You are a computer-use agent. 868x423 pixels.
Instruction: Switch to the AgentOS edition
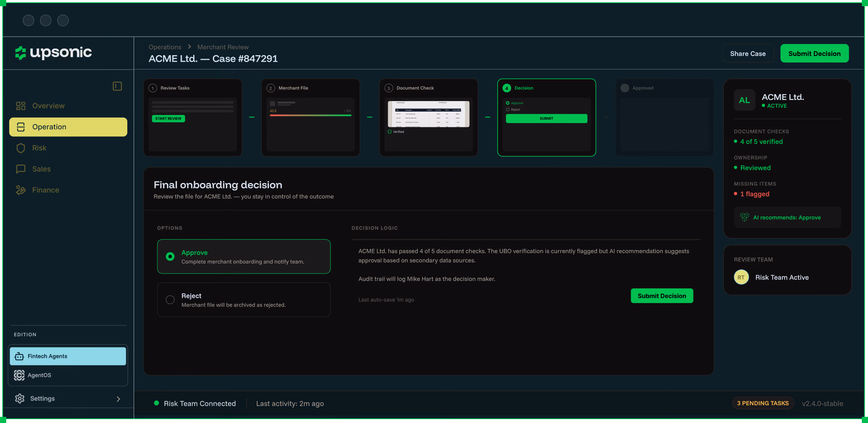[68, 375]
